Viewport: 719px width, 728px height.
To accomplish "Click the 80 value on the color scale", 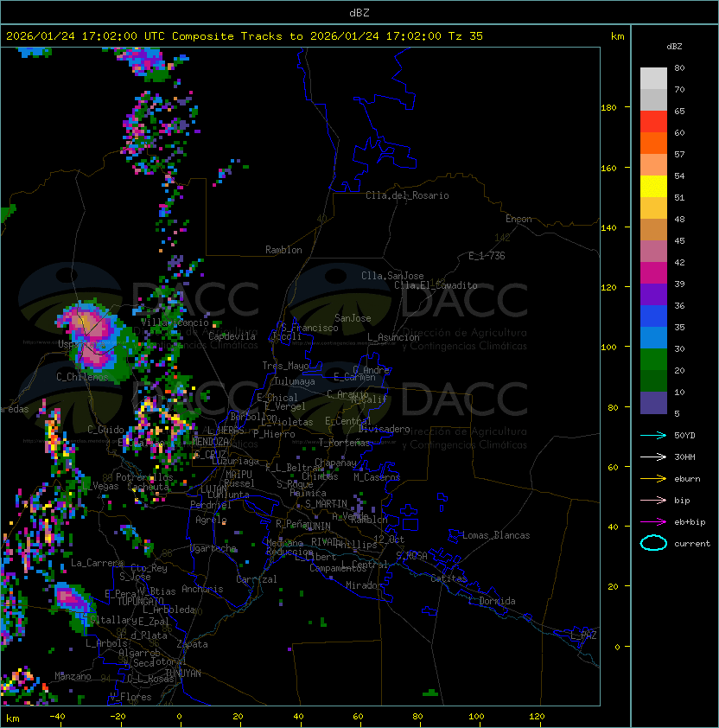I will tap(679, 67).
